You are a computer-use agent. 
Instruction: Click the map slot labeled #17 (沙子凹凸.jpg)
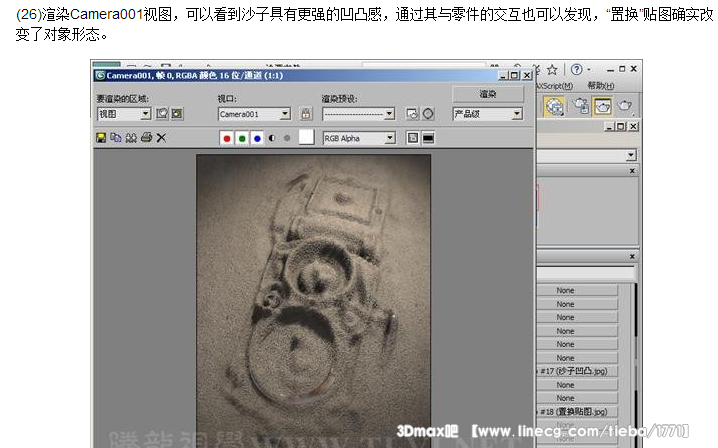(x=577, y=371)
